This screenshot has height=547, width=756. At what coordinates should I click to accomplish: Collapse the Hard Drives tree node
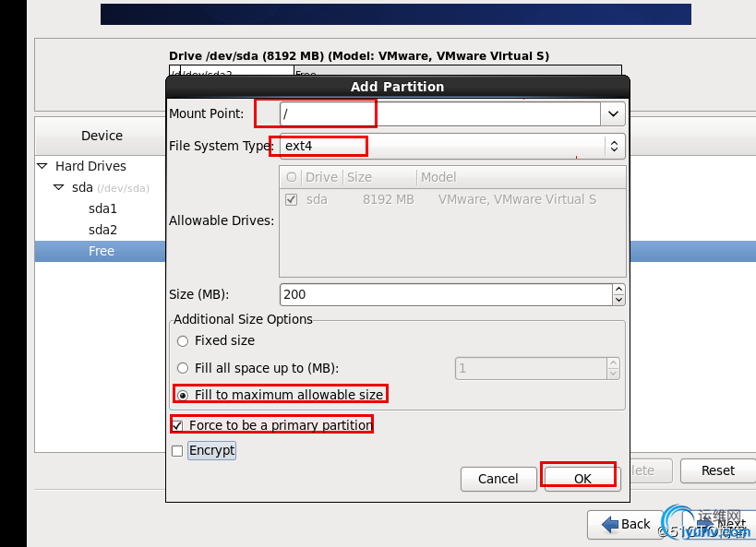[x=42, y=166]
